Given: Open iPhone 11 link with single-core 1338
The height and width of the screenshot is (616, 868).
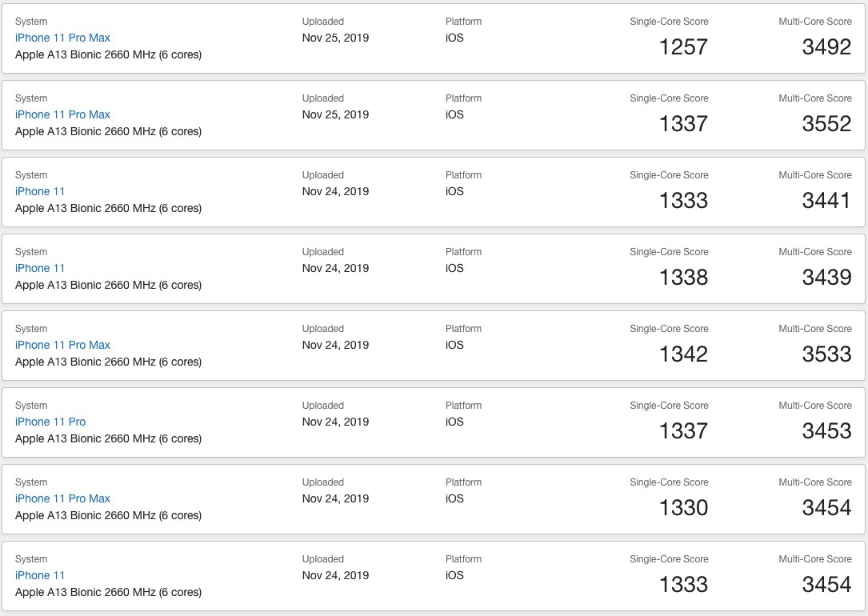Looking at the screenshot, I should tap(40, 269).
